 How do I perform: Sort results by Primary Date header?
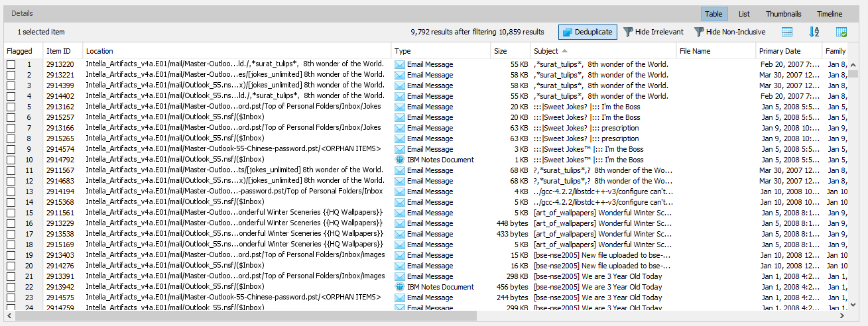780,51
